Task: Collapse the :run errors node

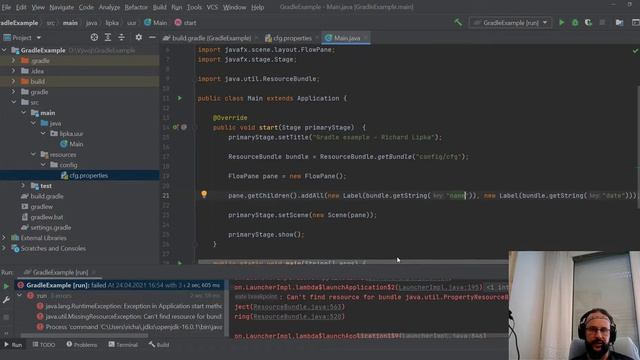Action: [x=20, y=295]
